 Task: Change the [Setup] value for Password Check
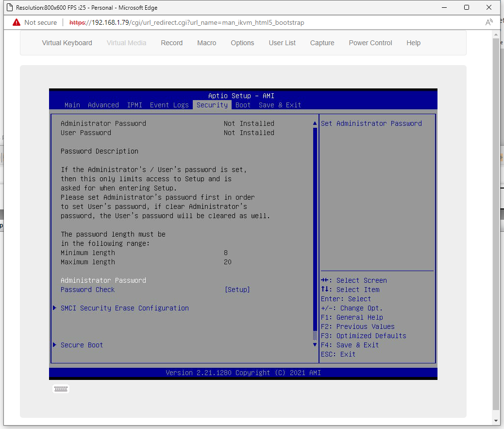click(237, 290)
